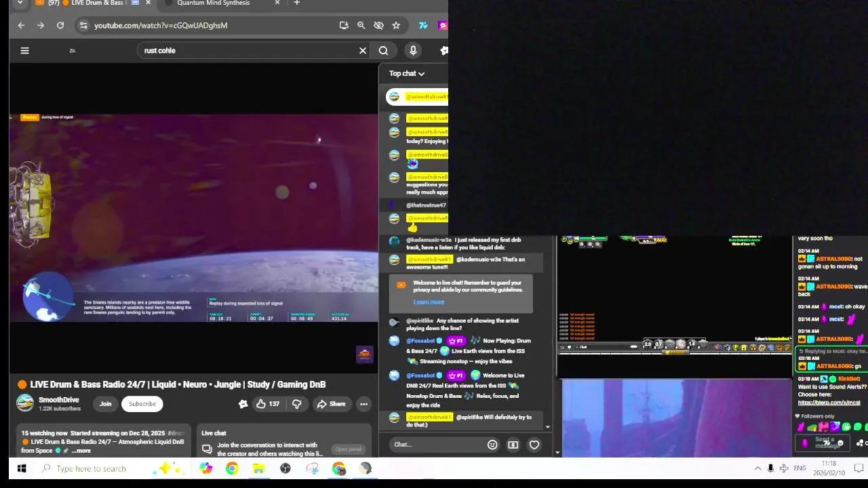Open the SmoothDrive channel name
Screen dimensions: 868x488
tap(59, 400)
